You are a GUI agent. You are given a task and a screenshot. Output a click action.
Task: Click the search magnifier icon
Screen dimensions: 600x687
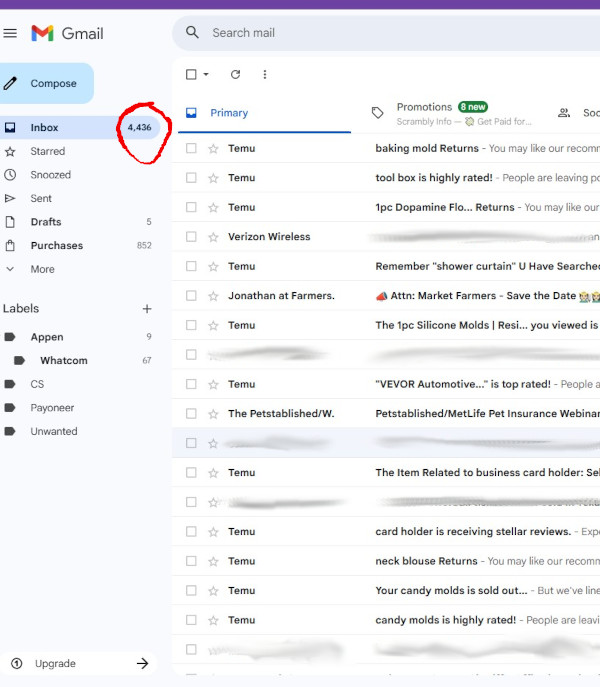click(193, 33)
